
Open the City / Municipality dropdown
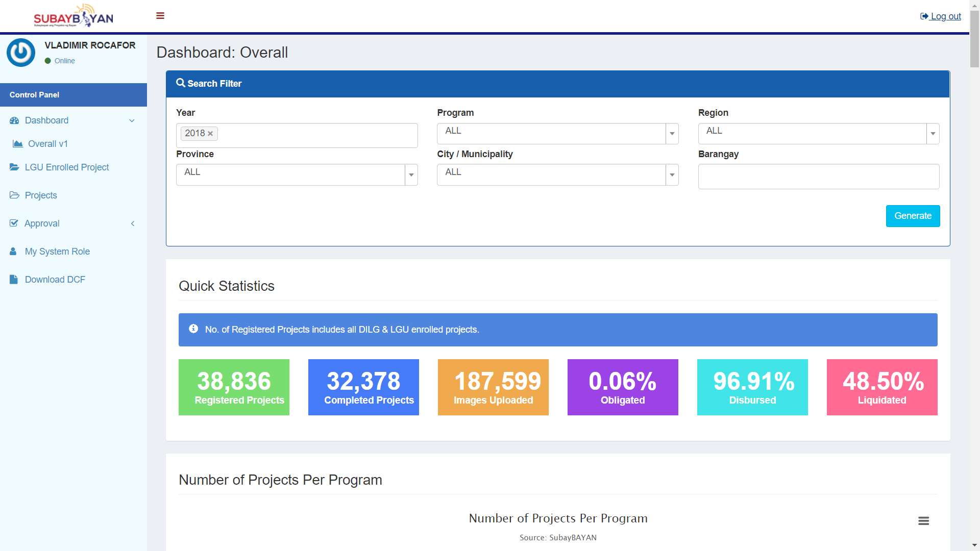click(x=557, y=175)
